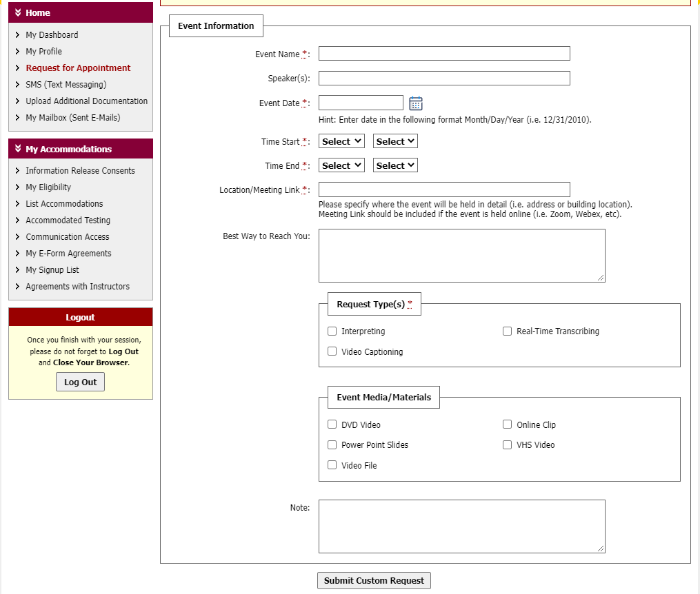Open Accommodated Testing from sidebar menu
700x594 pixels.
pyautogui.click(x=68, y=221)
